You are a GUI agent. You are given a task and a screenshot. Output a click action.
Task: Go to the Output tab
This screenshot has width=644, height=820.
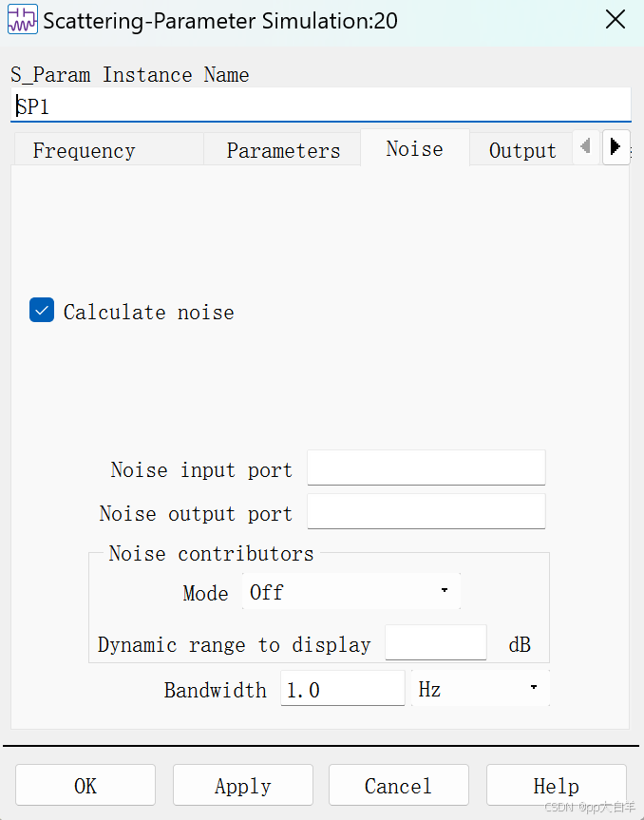521,150
